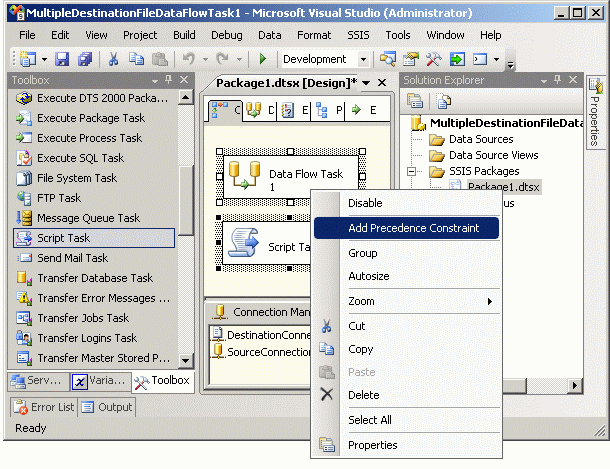Screen dimensions: 610x469
Task: Open toolbar overflow options dropdown
Action: click(x=511, y=65)
